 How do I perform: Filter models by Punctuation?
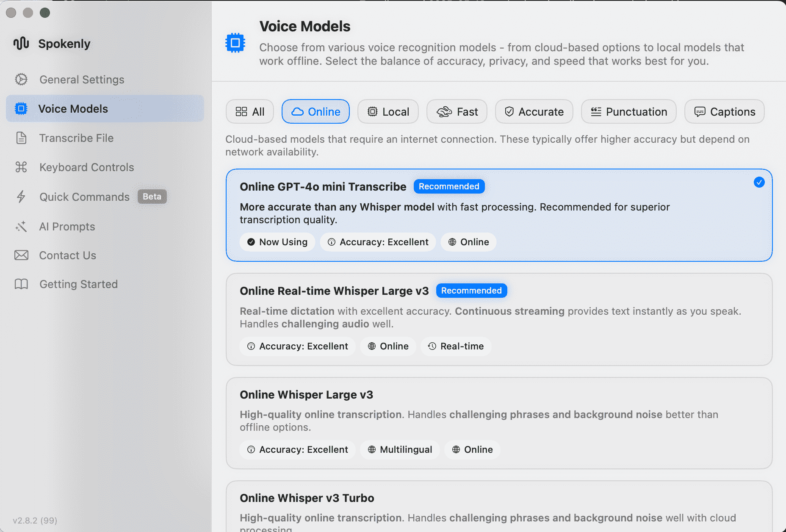[x=629, y=112]
